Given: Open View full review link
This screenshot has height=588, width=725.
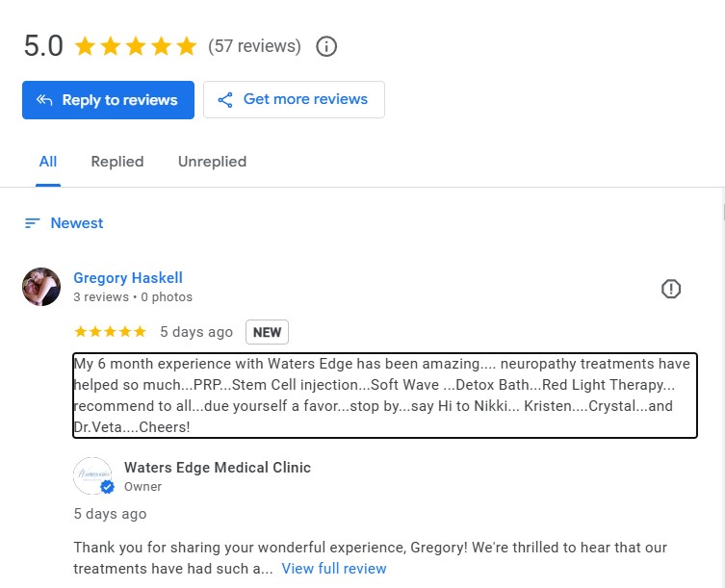Looking at the screenshot, I should (x=334, y=568).
